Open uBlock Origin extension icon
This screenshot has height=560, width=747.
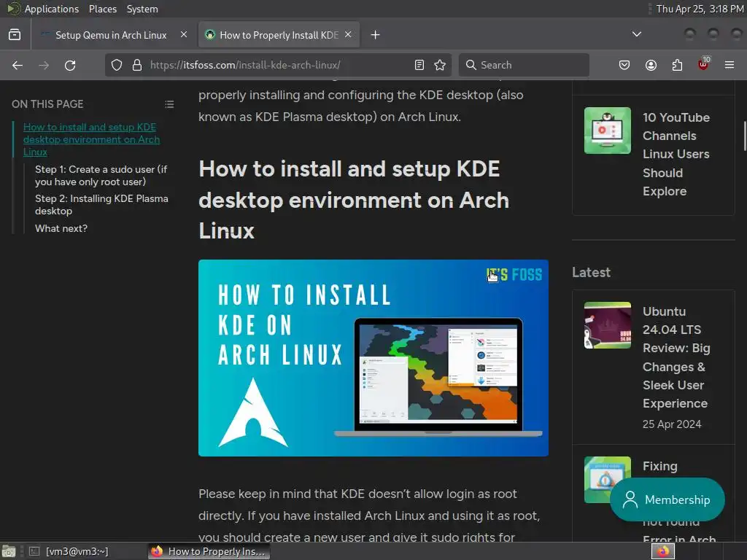pyautogui.click(x=703, y=64)
